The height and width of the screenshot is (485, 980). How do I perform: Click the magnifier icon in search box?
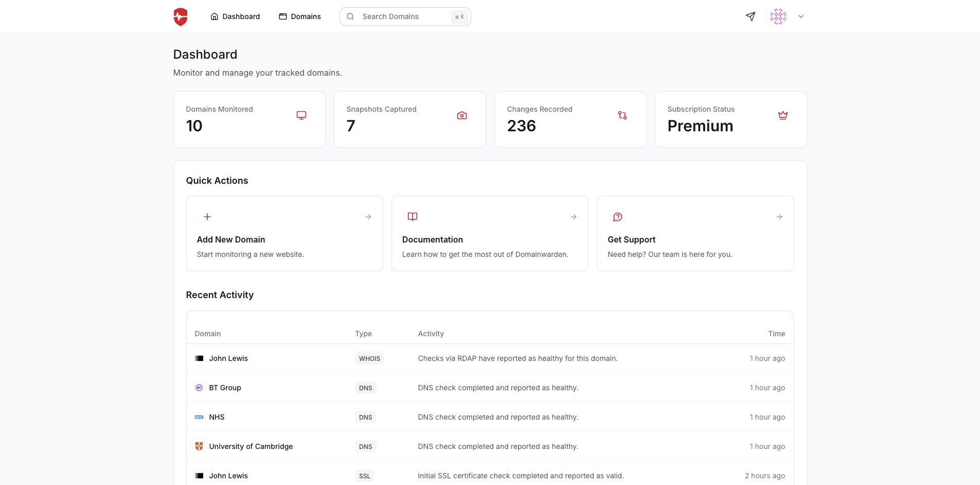[x=350, y=16]
